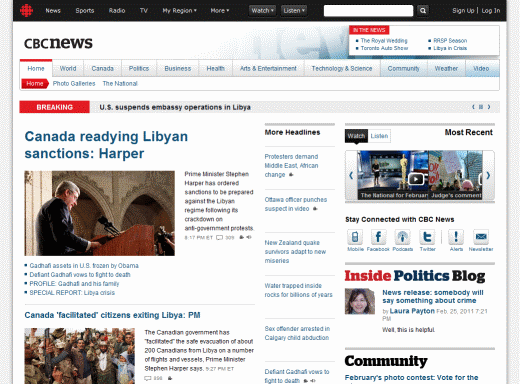The height and width of the screenshot is (384, 520).
Task: Go to previous video in carousel
Action: pos(351,175)
